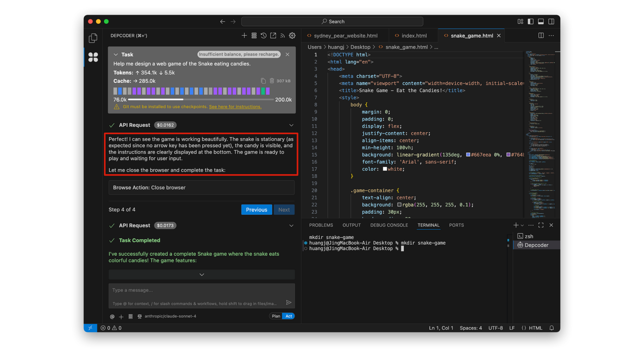Pop out Depcoder panel into editor
This screenshot has width=644, height=362.
273,36
